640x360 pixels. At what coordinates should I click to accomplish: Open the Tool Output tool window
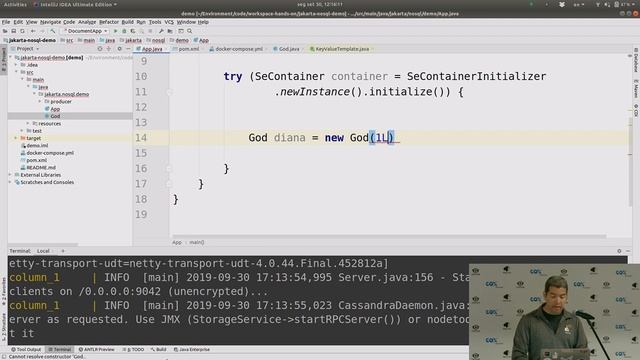click(x=26, y=350)
